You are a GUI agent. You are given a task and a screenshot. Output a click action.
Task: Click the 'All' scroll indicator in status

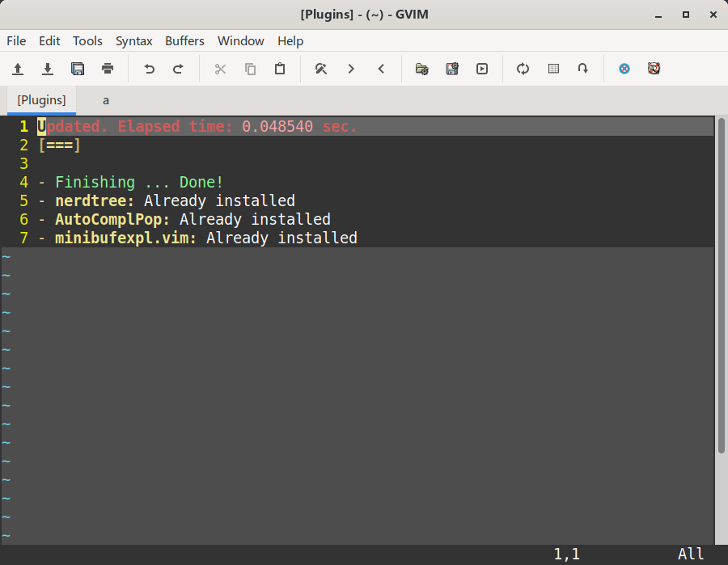pos(691,554)
